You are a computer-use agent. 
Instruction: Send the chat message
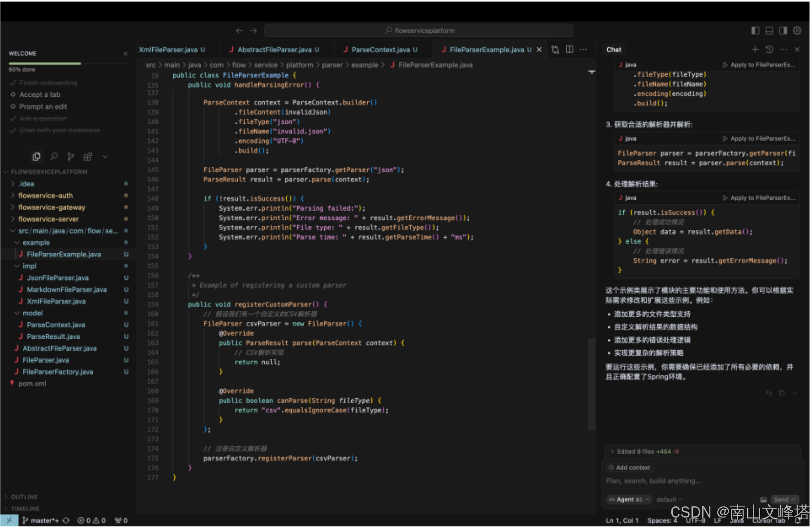784,500
